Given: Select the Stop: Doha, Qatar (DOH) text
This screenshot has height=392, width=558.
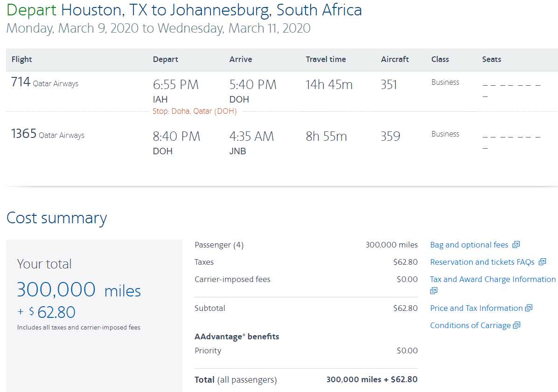Looking at the screenshot, I should tap(195, 111).
